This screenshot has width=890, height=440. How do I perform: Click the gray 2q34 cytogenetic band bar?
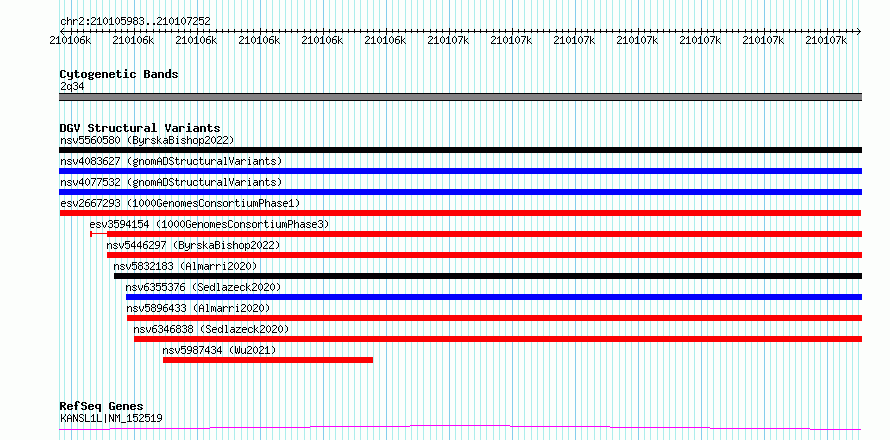point(460,97)
